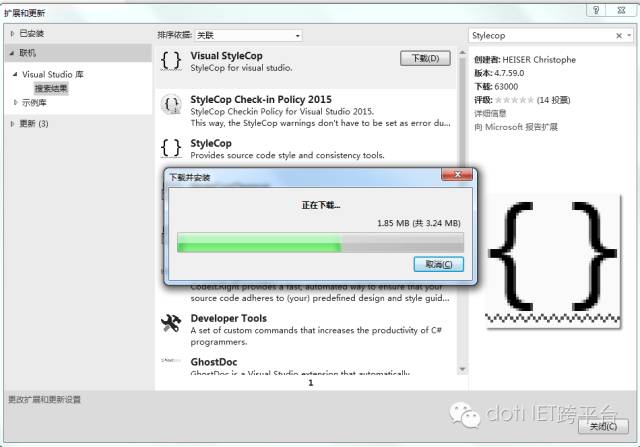The height and width of the screenshot is (447, 640).
Task: Click the StyleCop braces icon in results
Action: tap(171, 148)
